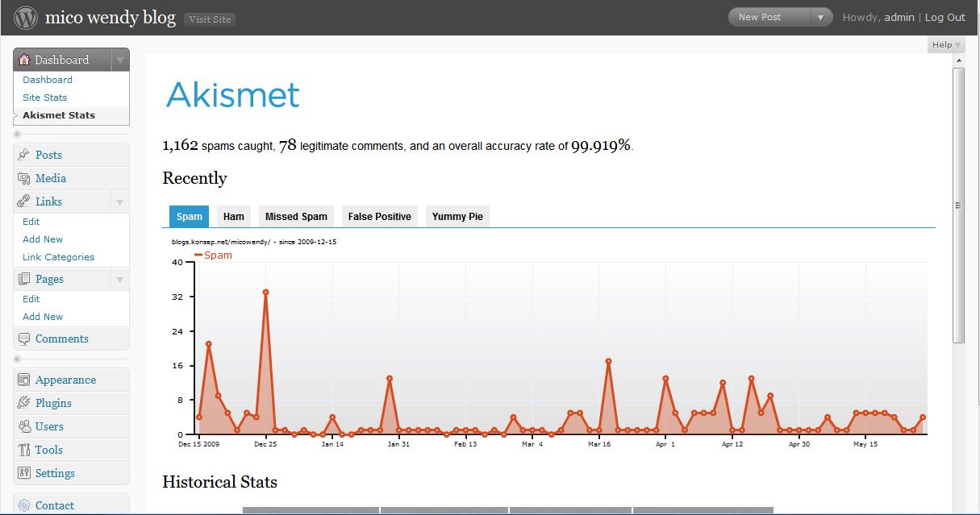Switch to the Missed Spam tab
Image resolution: width=980 pixels, height=515 pixels.
coord(296,216)
